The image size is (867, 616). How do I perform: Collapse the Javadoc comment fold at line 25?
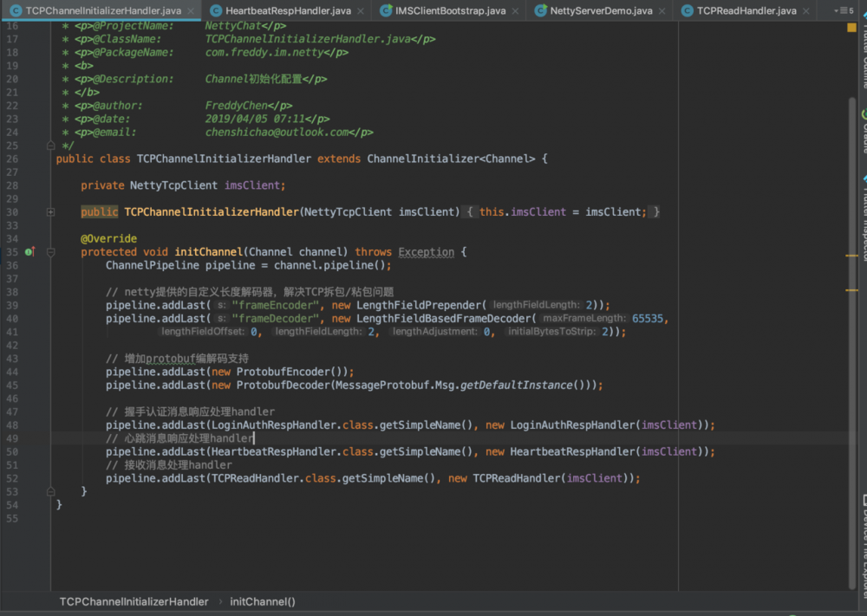[x=51, y=146]
